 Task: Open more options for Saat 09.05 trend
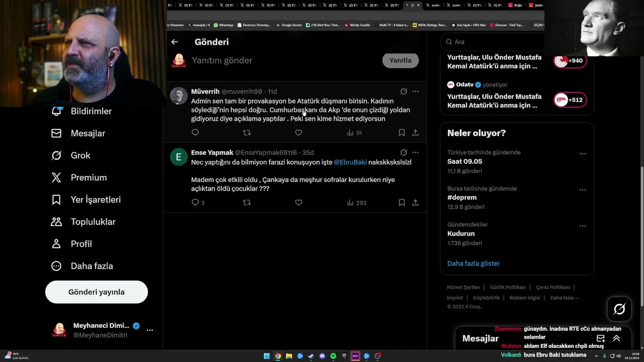tap(583, 154)
